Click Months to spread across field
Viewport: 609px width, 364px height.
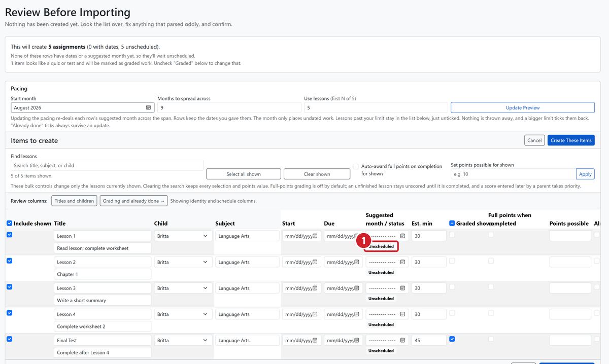[229, 107]
